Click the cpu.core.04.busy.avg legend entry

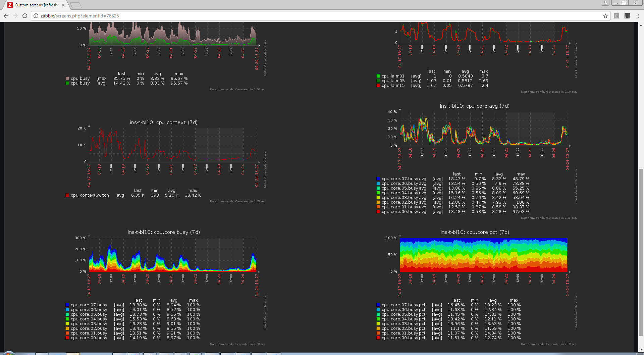pos(404,193)
